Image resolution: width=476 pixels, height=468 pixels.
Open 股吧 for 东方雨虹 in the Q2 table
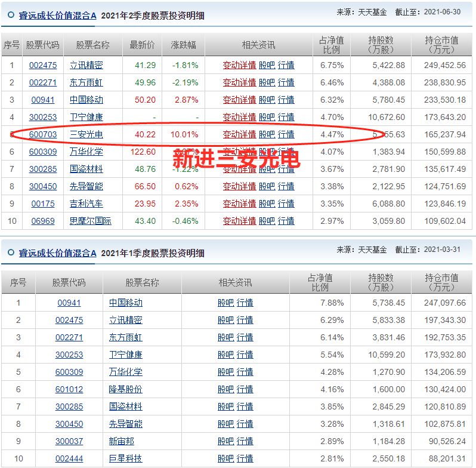click(x=267, y=82)
